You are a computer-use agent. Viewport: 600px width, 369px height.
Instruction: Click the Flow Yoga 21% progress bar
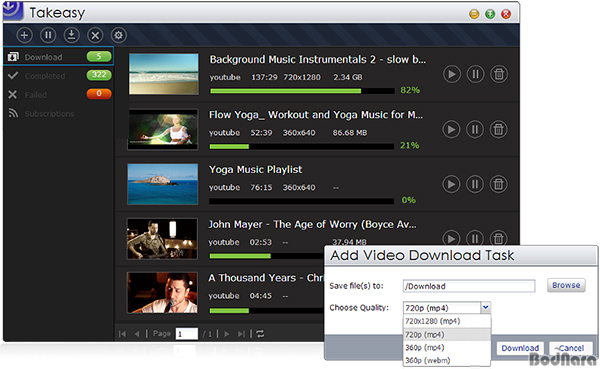click(x=302, y=146)
